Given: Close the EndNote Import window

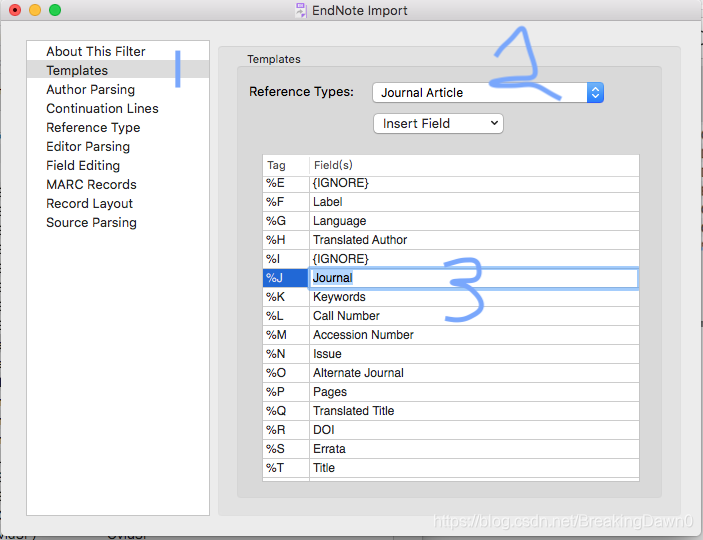Looking at the screenshot, I should 15,10.
